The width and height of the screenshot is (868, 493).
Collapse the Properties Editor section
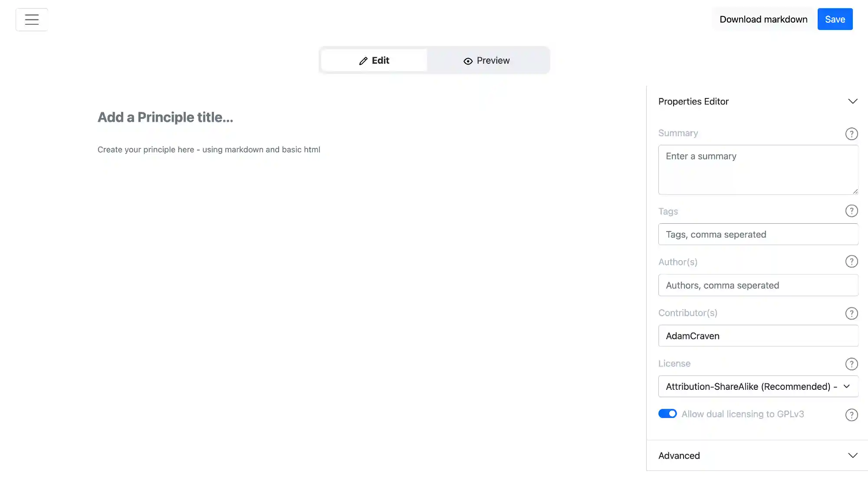click(x=853, y=101)
